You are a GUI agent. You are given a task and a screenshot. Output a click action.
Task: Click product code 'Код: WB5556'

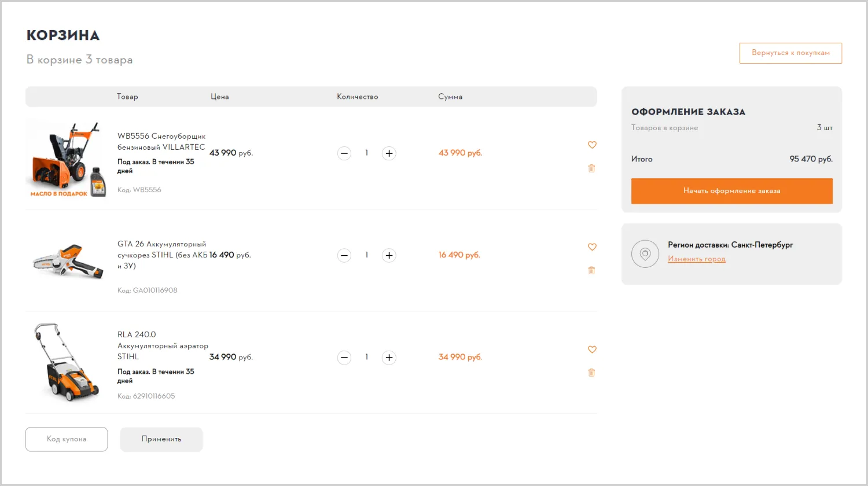tap(139, 190)
